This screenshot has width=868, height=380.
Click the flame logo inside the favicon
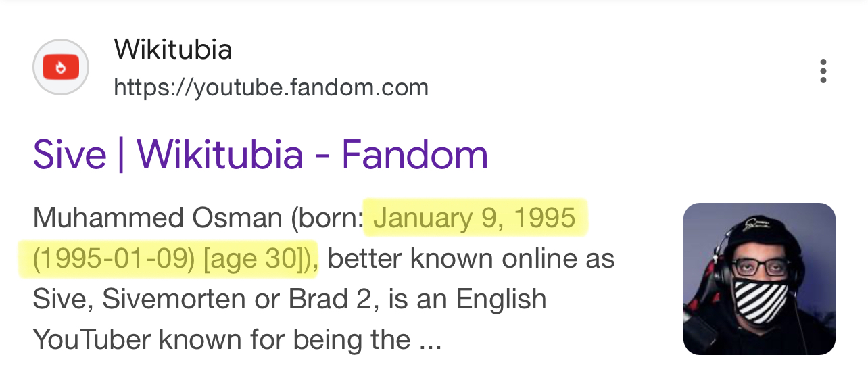(x=61, y=68)
